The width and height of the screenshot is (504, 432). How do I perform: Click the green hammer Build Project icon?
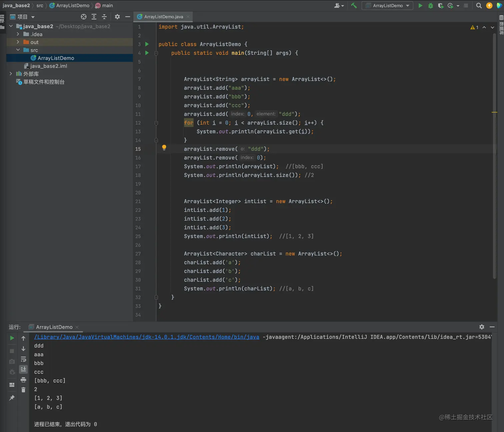click(354, 5)
